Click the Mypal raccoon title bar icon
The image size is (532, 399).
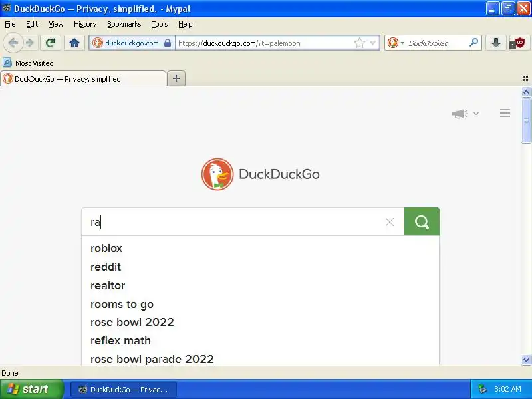[6, 9]
